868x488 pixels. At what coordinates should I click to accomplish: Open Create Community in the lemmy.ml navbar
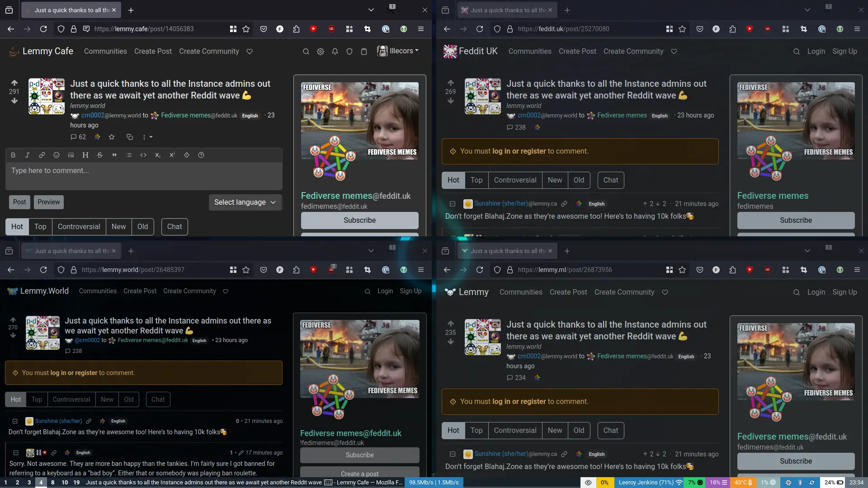click(624, 292)
